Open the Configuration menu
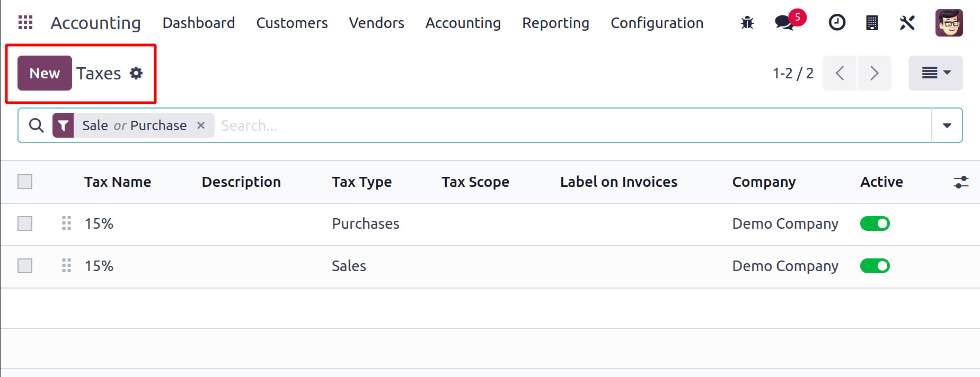 pos(657,23)
